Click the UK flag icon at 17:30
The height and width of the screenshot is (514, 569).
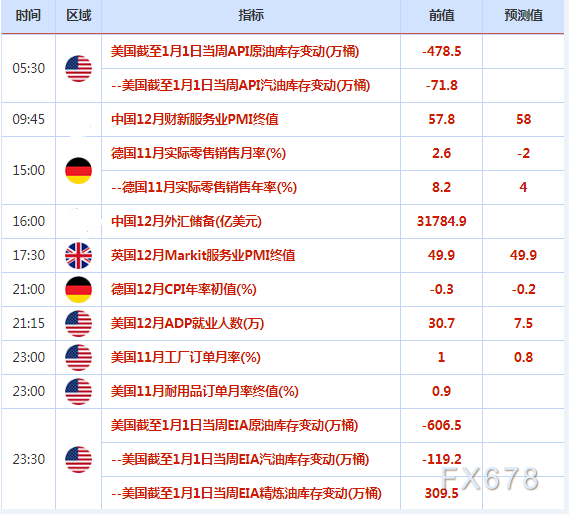[x=78, y=256]
